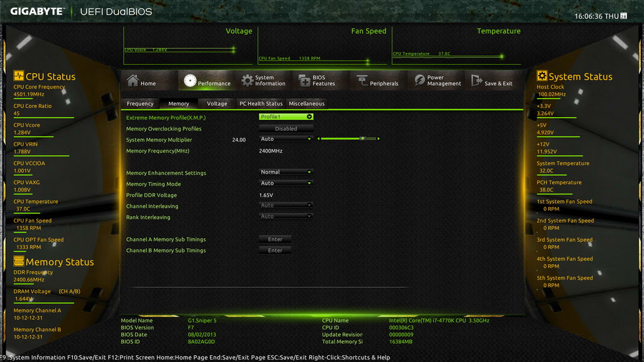Switch to the PC Health Status tab
This screenshot has height=362, width=644.
(x=261, y=104)
